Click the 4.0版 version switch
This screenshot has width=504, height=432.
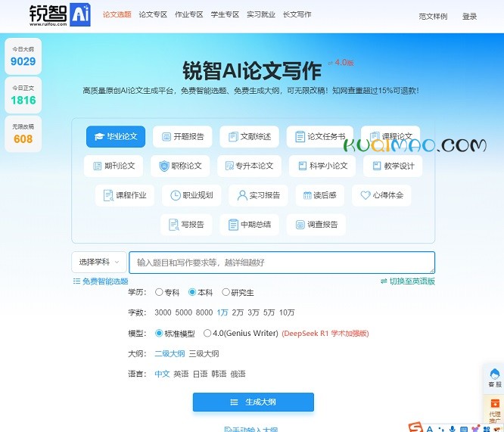point(341,62)
